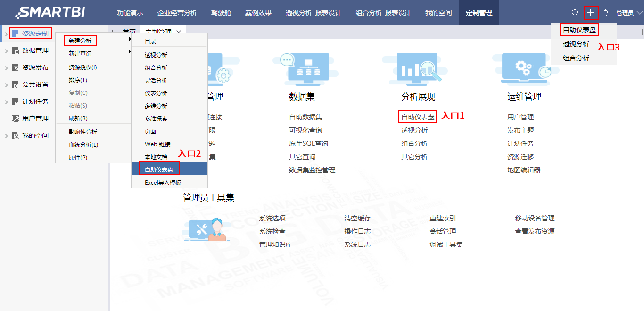
Task: Expand the 资源发布 tree chevron
Action: (x=6, y=67)
